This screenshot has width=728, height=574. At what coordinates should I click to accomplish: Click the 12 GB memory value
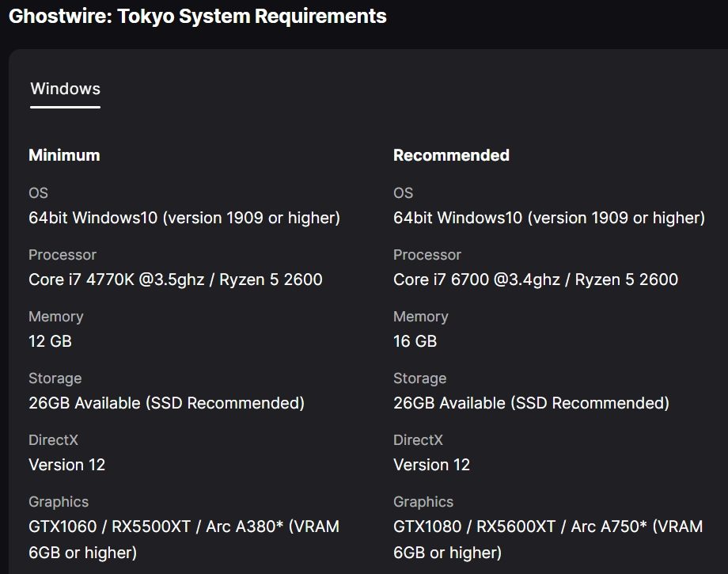[50, 341]
